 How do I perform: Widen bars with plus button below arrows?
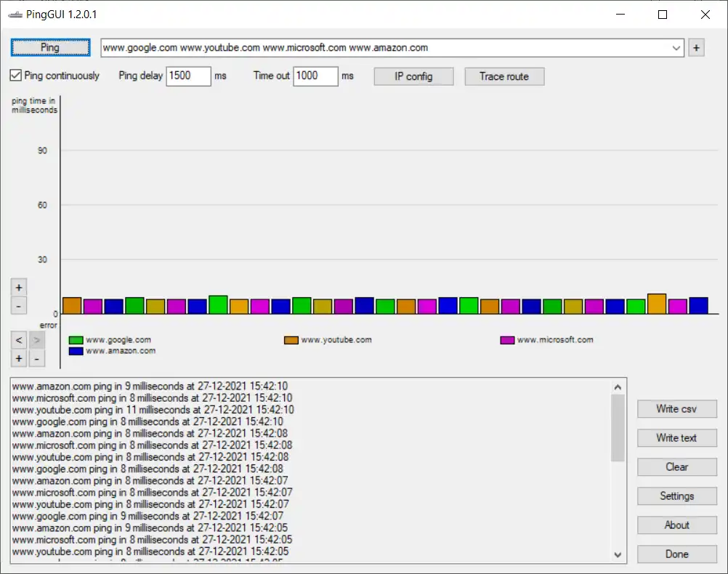point(19,358)
